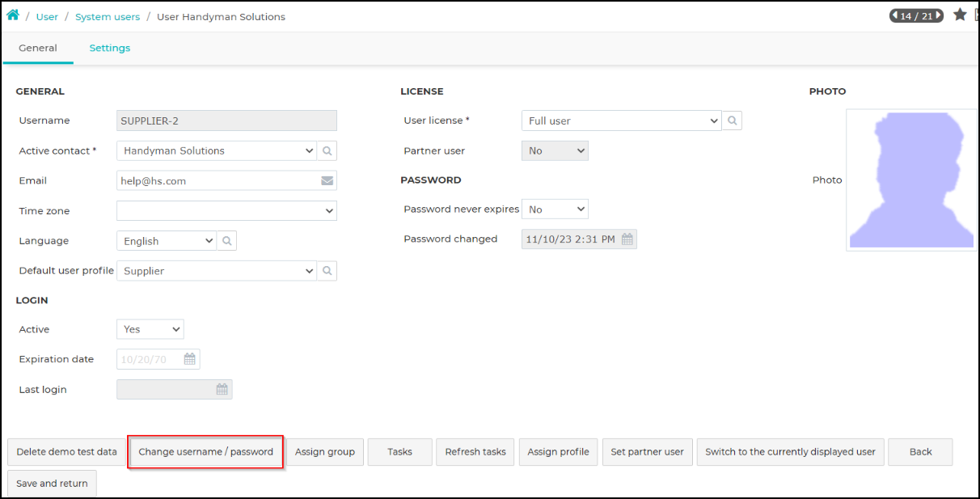Viewport: 980px width, 499px height.
Task: Click the Assign profile button
Action: pos(558,452)
